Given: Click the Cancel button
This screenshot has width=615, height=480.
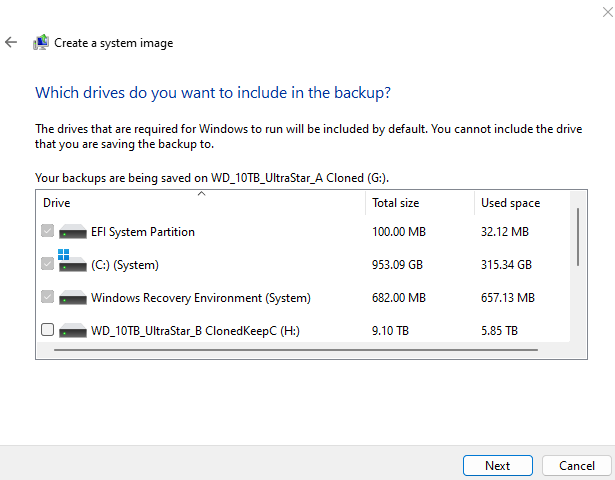Looking at the screenshot, I should coord(577,465).
